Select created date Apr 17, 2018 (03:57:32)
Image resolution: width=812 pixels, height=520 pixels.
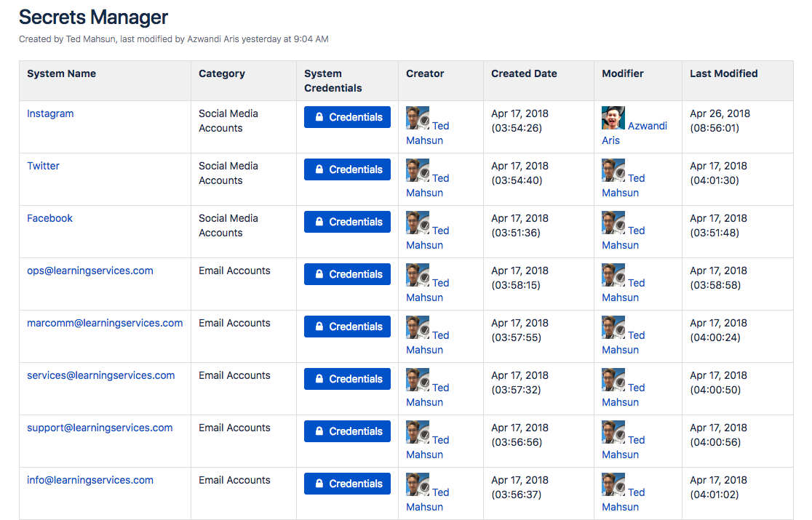tap(520, 383)
